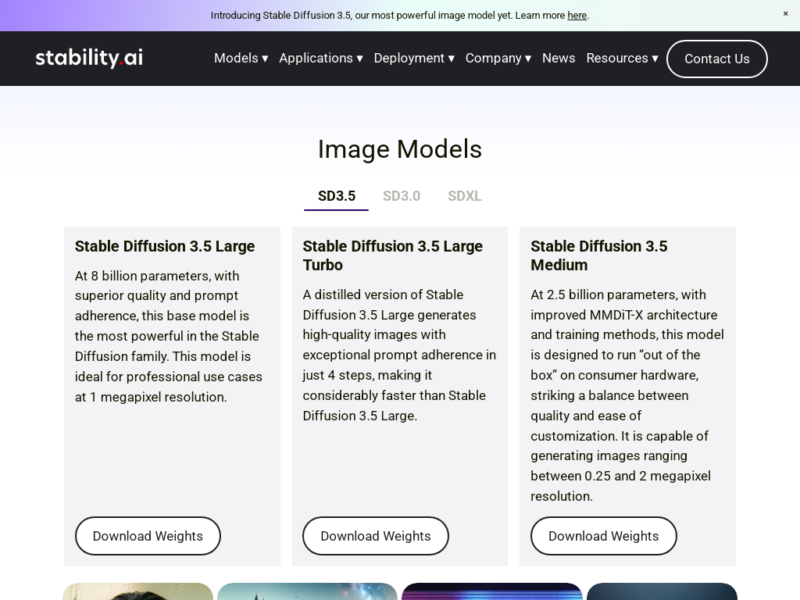Open the News page

coord(559,58)
